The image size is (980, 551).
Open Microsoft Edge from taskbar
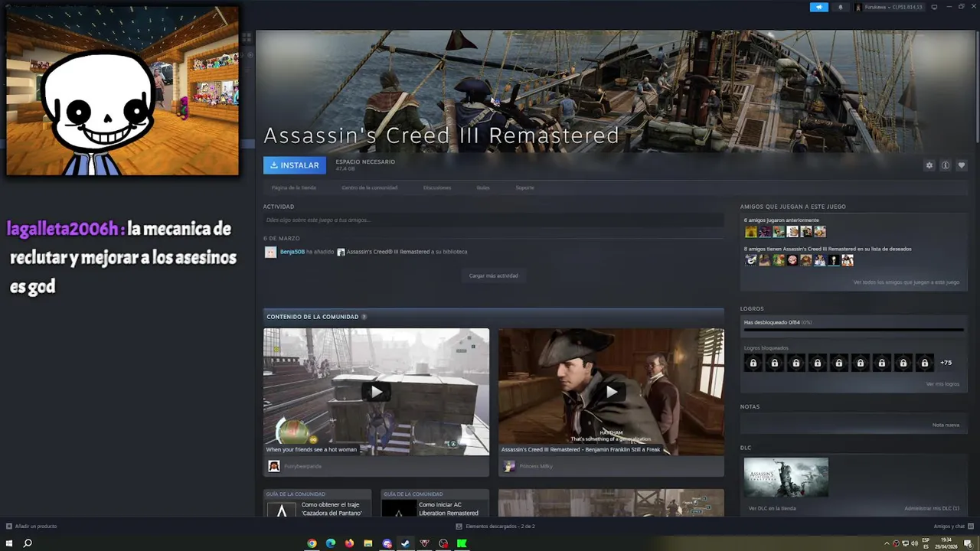click(x=331, y=543)
